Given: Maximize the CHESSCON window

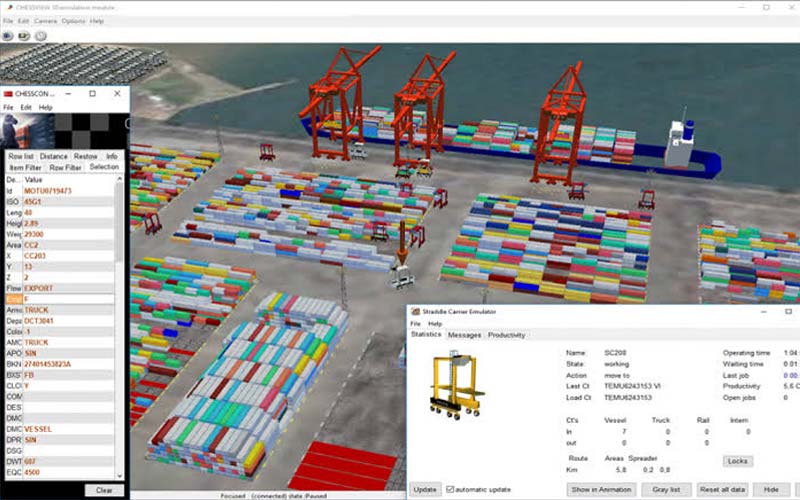Looking at the screenshot, I should point(92,93).
